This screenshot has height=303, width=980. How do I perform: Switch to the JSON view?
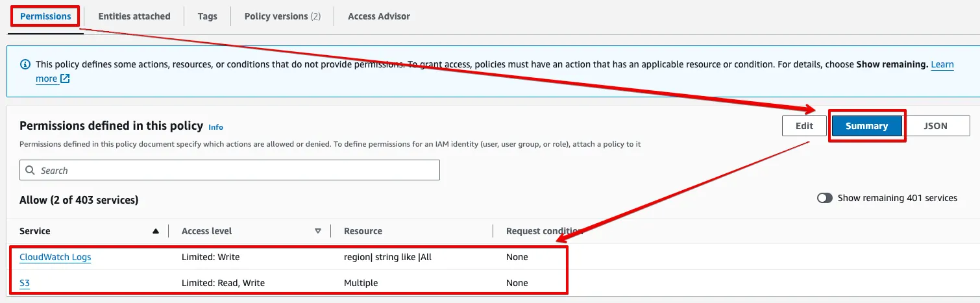tap(935, 126)
